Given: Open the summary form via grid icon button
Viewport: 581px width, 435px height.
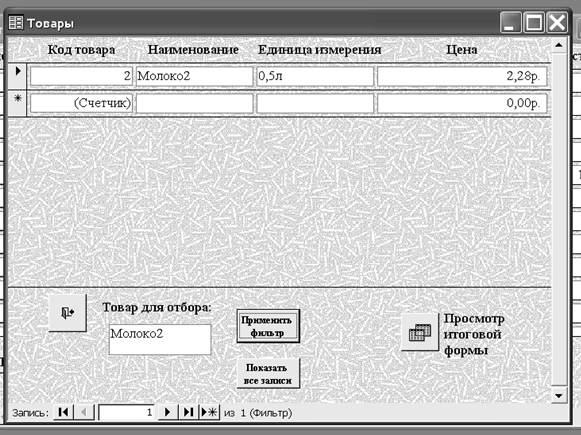Looking at the screenshot, I should (x=420, y=332).
